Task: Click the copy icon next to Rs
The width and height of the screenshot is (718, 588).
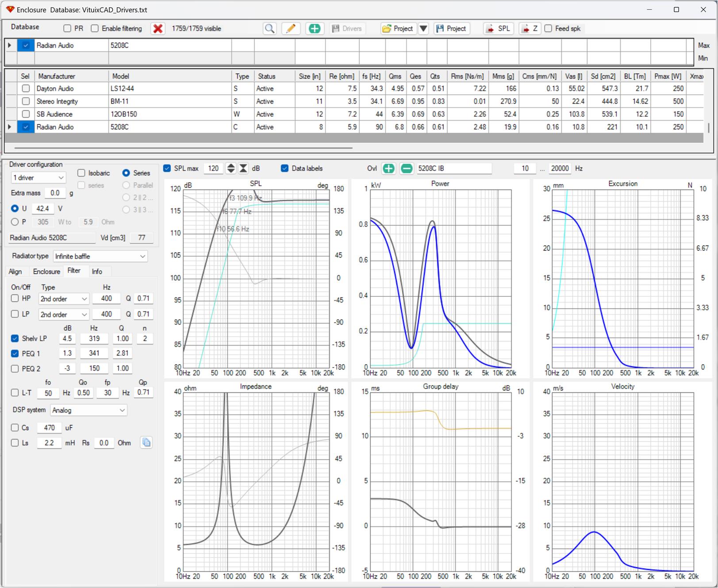Action: [x=146, y=442]
